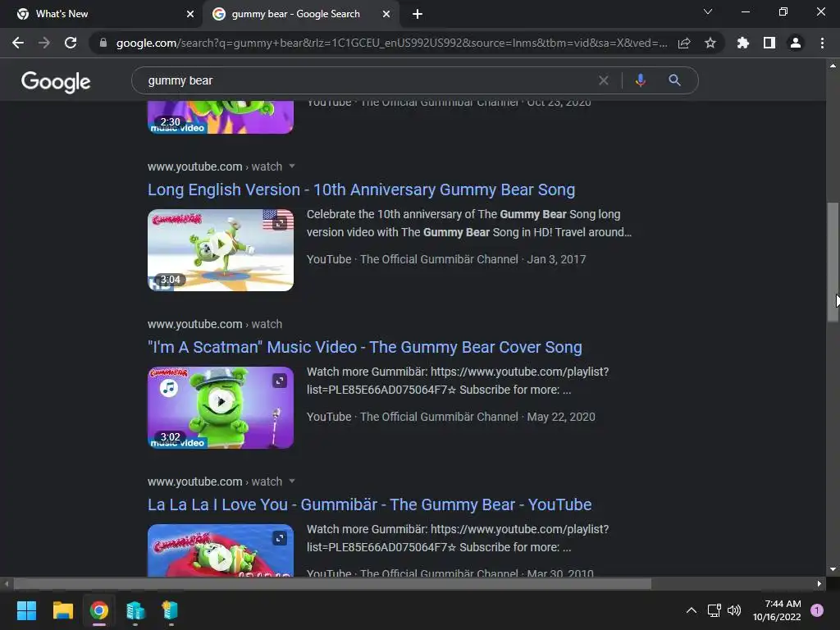The height and width of the screenshot is (630, 840).
Task: Click the horizontal scrollbar thumb
Action: (332, 583)
